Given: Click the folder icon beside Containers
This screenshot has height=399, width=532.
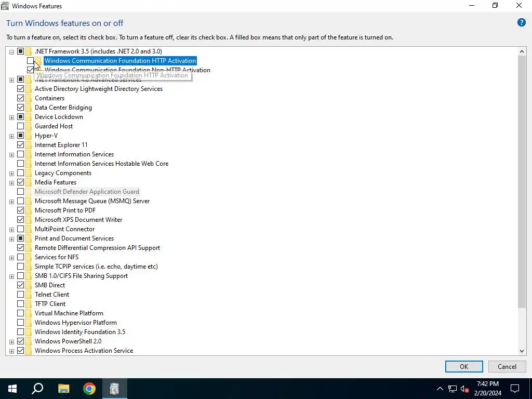Looking at the screenshot, I should [x=28, y=98].
